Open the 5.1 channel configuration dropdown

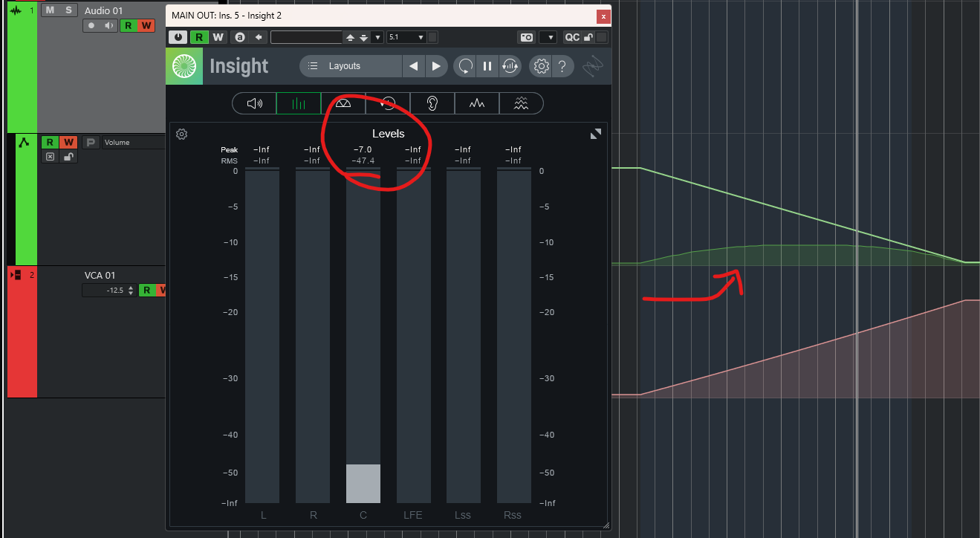point(406,37)
